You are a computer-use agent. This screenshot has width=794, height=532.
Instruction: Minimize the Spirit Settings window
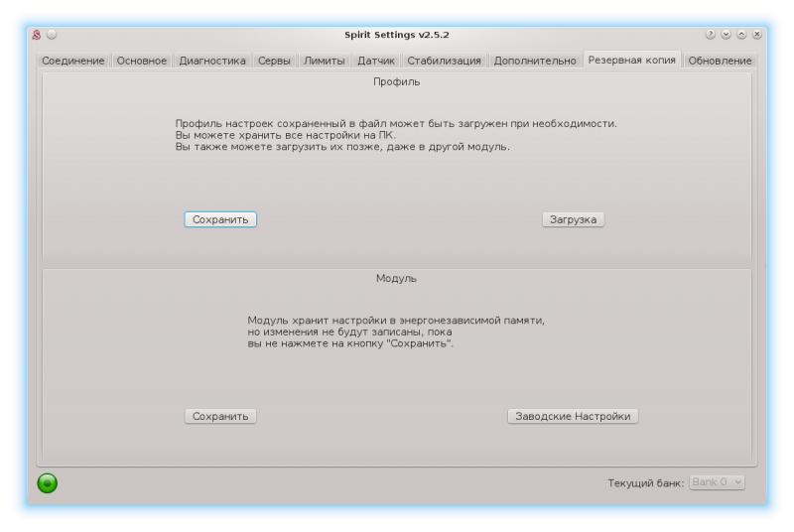pos(727,34)
